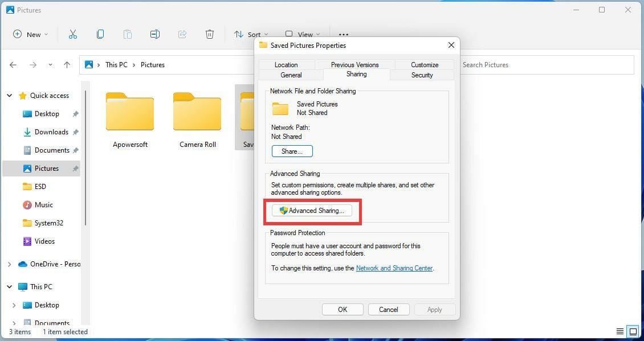Open the ESD folder in sidebar
The width and height of the screenshot is (644, 341).
(41, 187)
